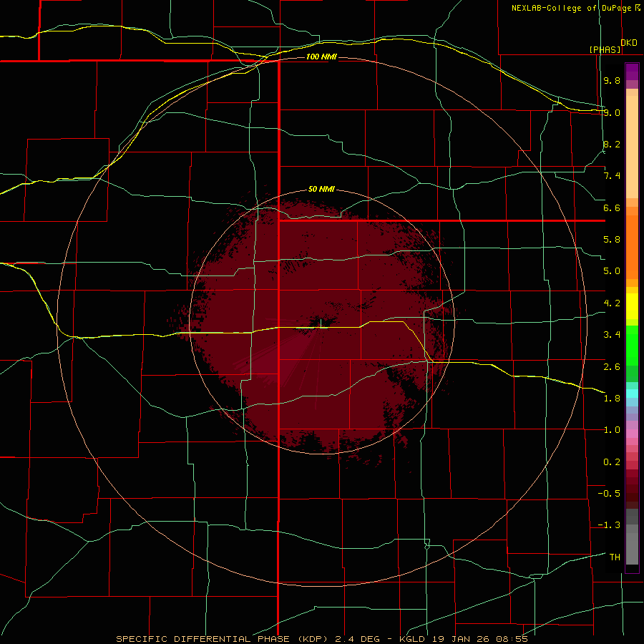Screen dimensions: 644x644
Task: Click the orange segment of the color bar
Action: 632,248
